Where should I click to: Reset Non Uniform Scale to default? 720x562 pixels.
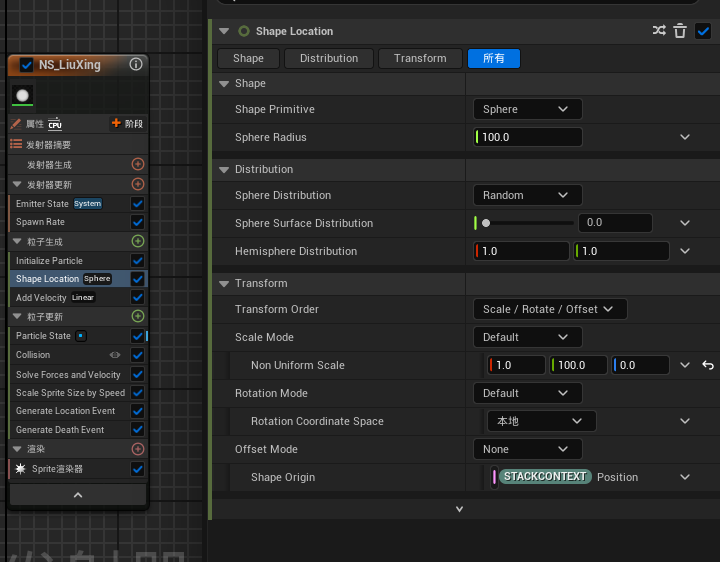708,365
